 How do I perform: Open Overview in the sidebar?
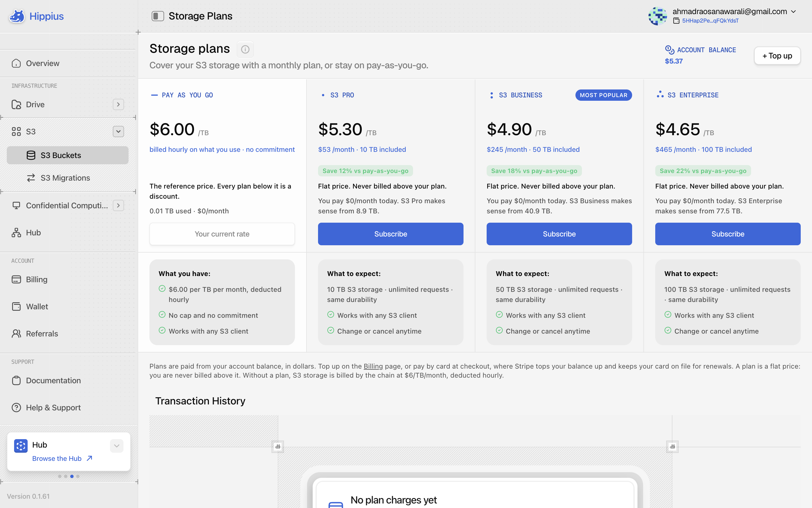pyautogui.click(x=43, y=63)
